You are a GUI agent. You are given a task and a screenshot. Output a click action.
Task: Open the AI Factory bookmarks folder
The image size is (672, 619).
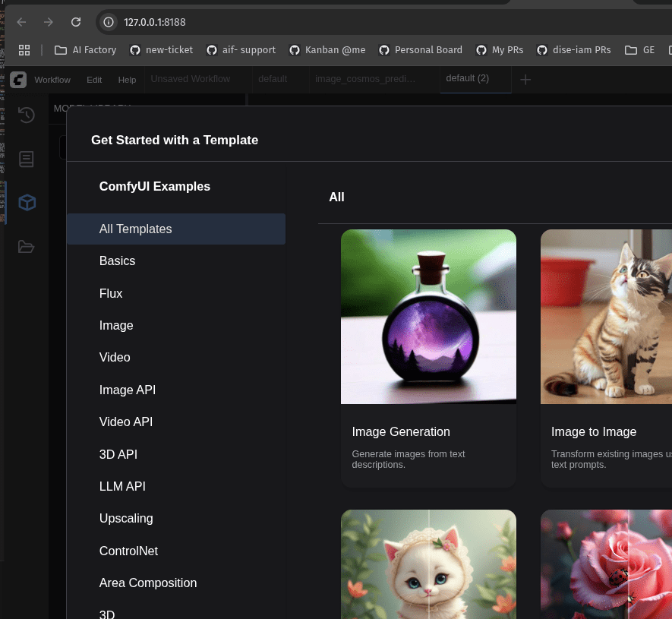[84, 50]
